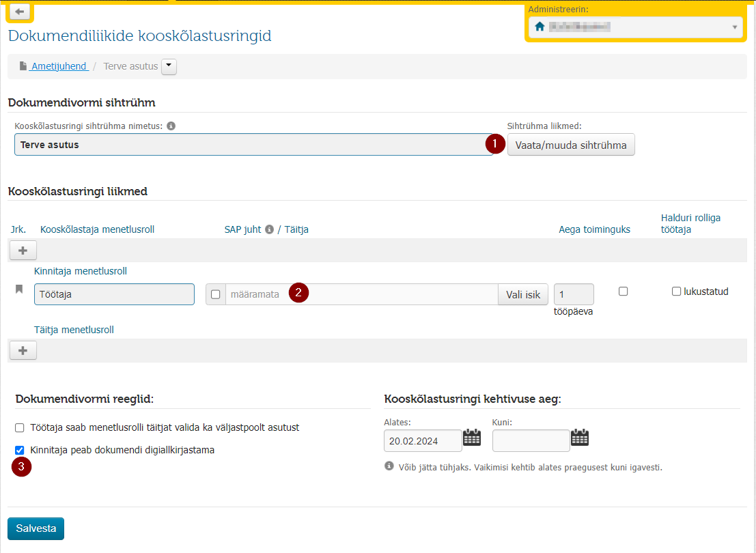
Task: Click the Vaata/muuda sihtrühma button
Action: click(571, 145)
